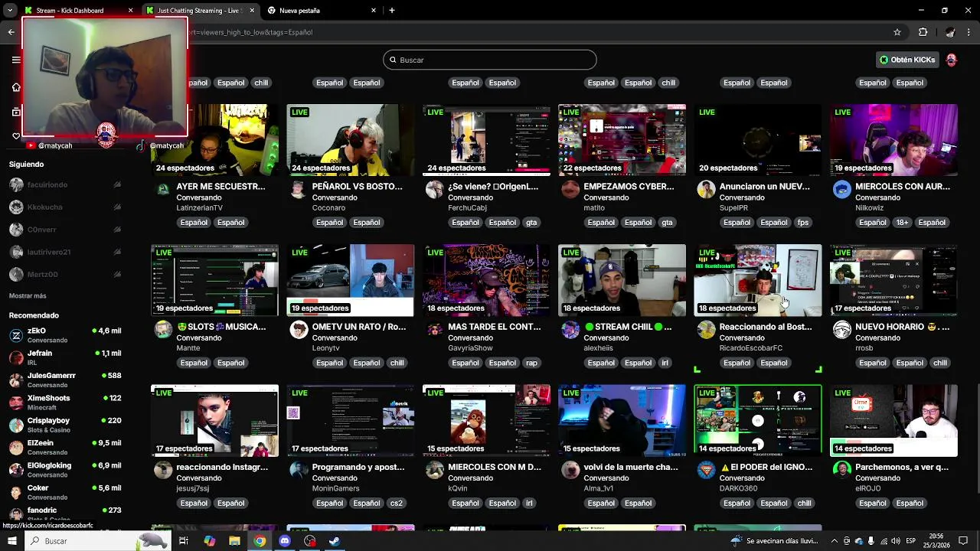This screenshot has width=980, height=551.
Task: Open recommended channel XimeShoots
Action: 65,403
